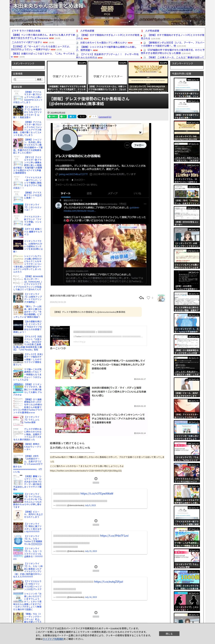Click document icon beside お前らめちゃくちゃ面白いアニメ link
The image size is (215, 644).
77,43
